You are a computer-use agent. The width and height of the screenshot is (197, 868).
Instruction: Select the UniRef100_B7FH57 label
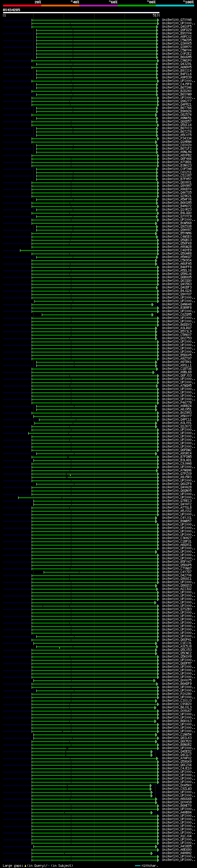click(x=177, y=179)
